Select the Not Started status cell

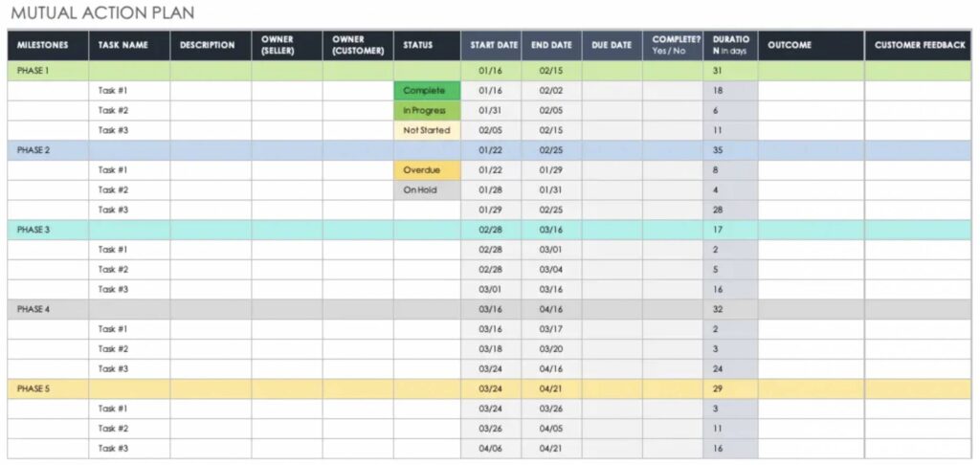pyautogui.click(x=427, y=130)
